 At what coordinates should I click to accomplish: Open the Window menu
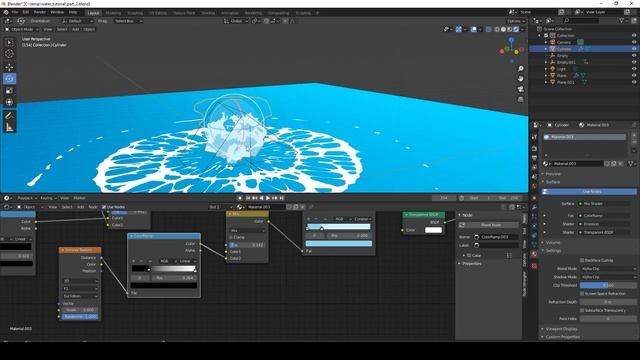coord(57,12)
